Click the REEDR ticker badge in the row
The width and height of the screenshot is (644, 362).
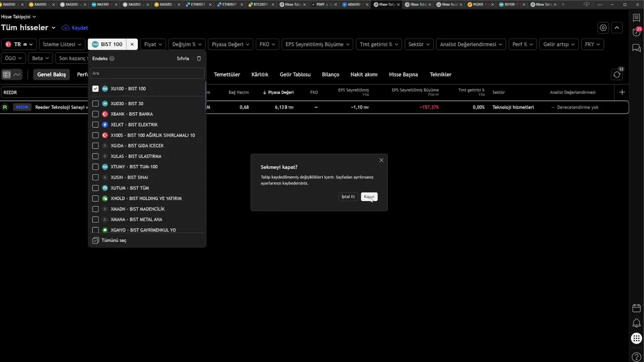click(22, 107)
